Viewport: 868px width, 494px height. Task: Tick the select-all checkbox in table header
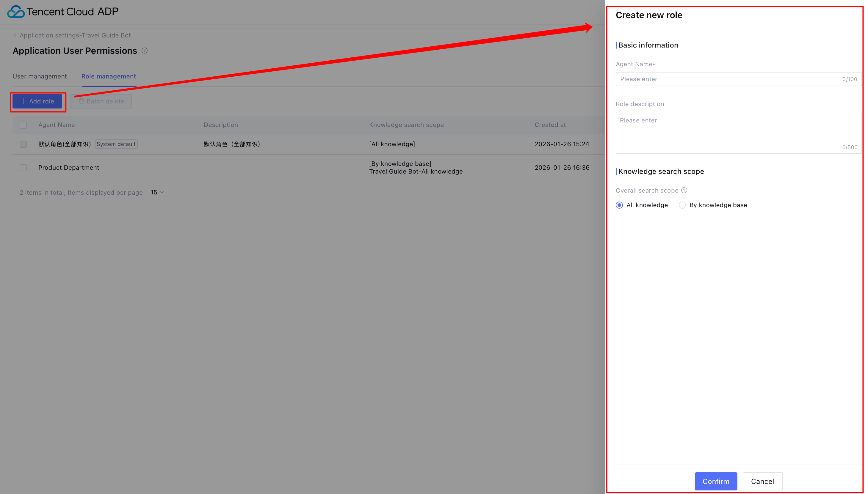click(x=23, y=125)
